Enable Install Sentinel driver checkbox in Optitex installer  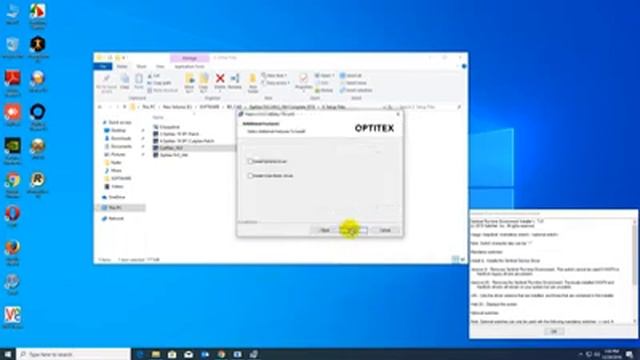(x=250, y=161)
